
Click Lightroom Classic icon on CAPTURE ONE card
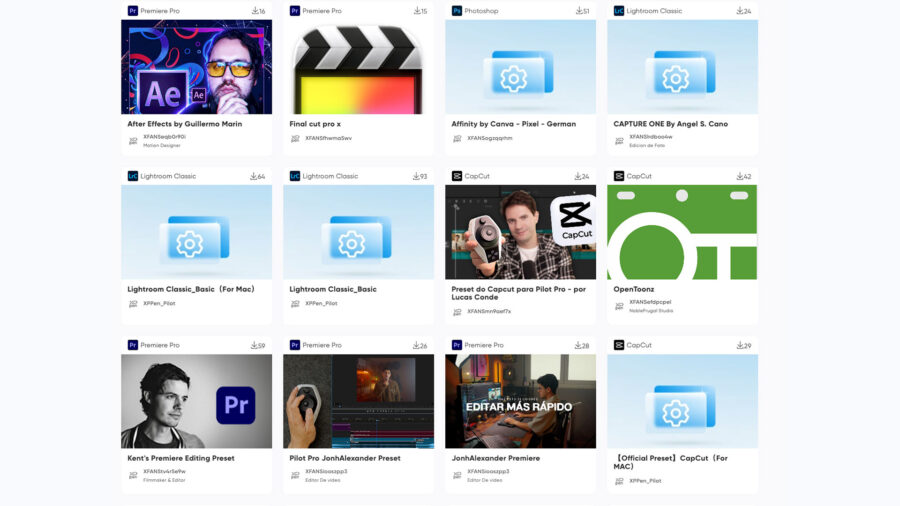619,11
